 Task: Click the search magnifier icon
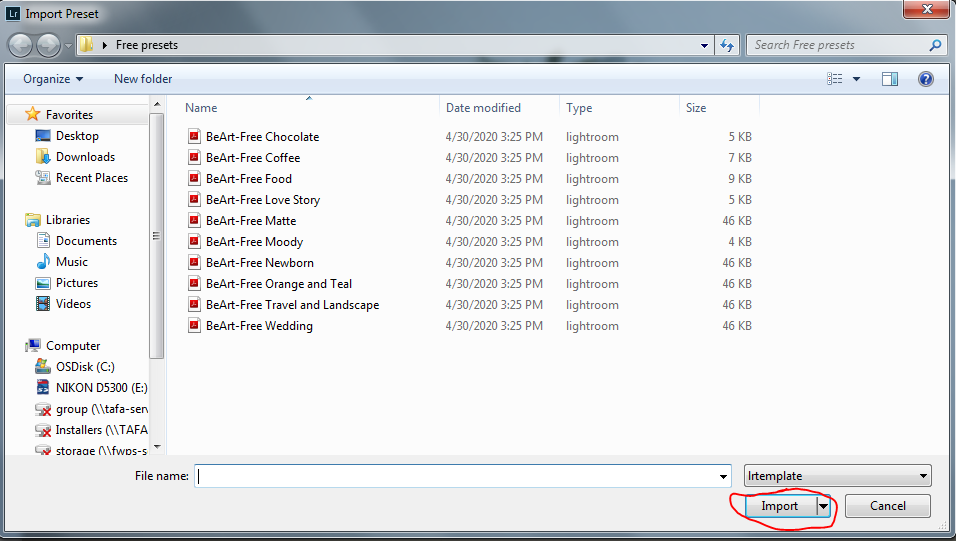click(x=935, y=45)
